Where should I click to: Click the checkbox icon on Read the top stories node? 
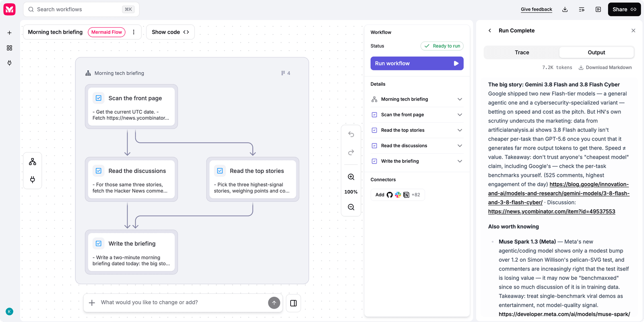[220, 171]
